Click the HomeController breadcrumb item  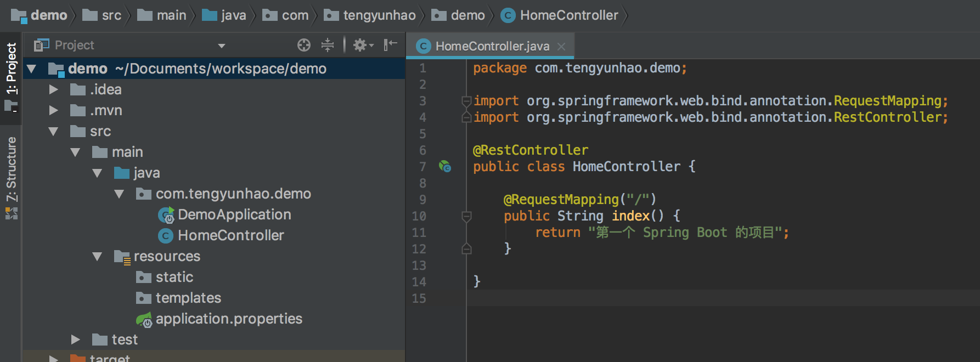pyautogui.click(x=568, y=15)
